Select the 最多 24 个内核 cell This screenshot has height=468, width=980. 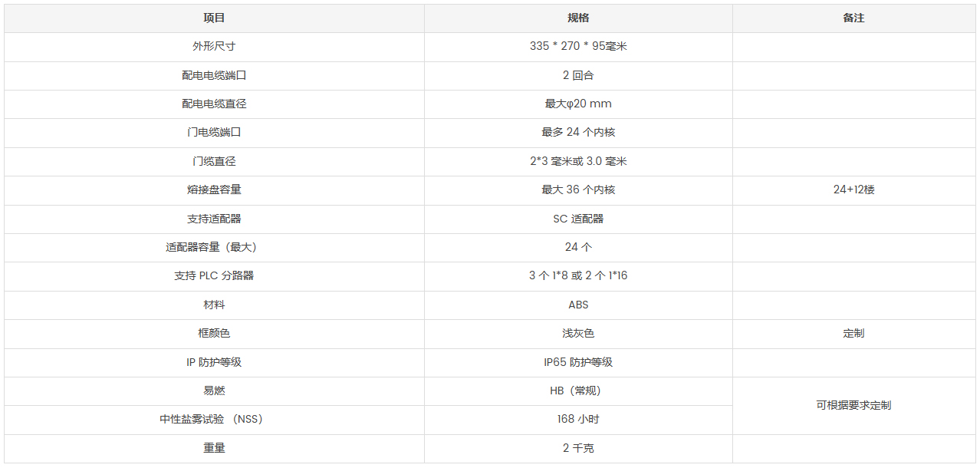click(x=578, y=132)
